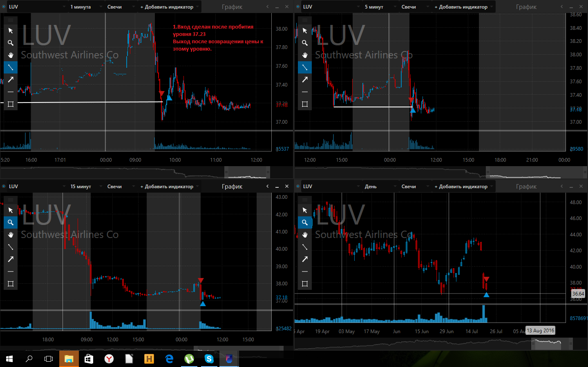Screen dimensions: 588x367
Task: Select the arrow tool in the День chart
Action: click(x=305, y=259)
